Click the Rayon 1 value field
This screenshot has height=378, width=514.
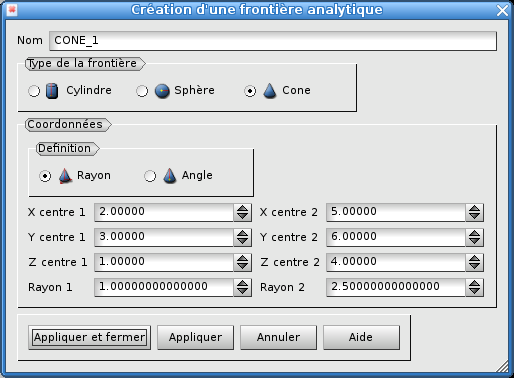point(164,287)
